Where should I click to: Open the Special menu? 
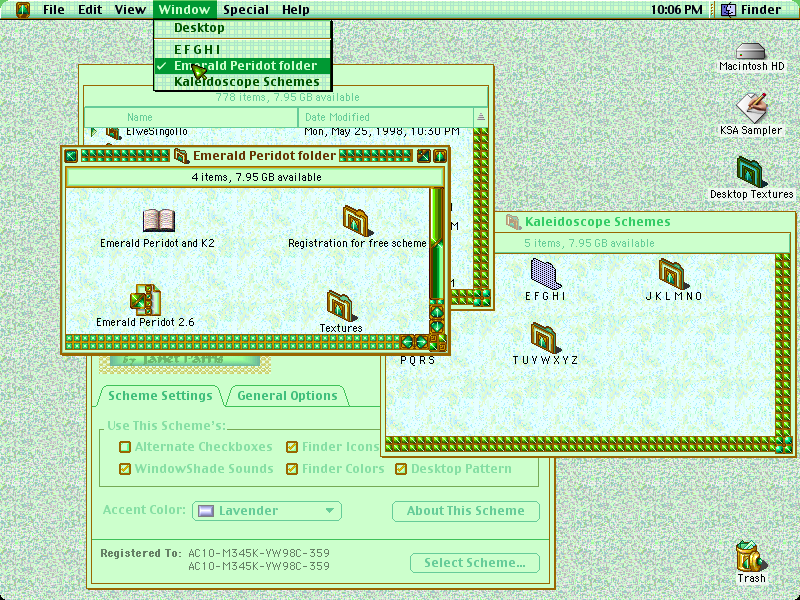[246, 10]
